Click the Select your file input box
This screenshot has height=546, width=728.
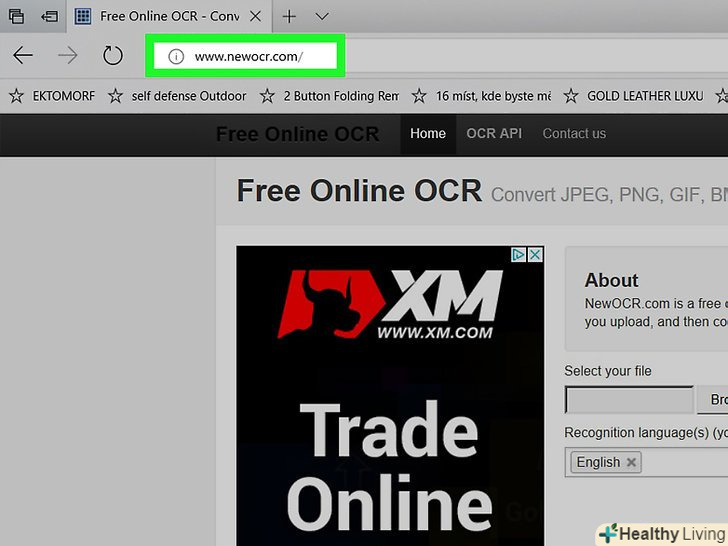click(x=629, y=399)
